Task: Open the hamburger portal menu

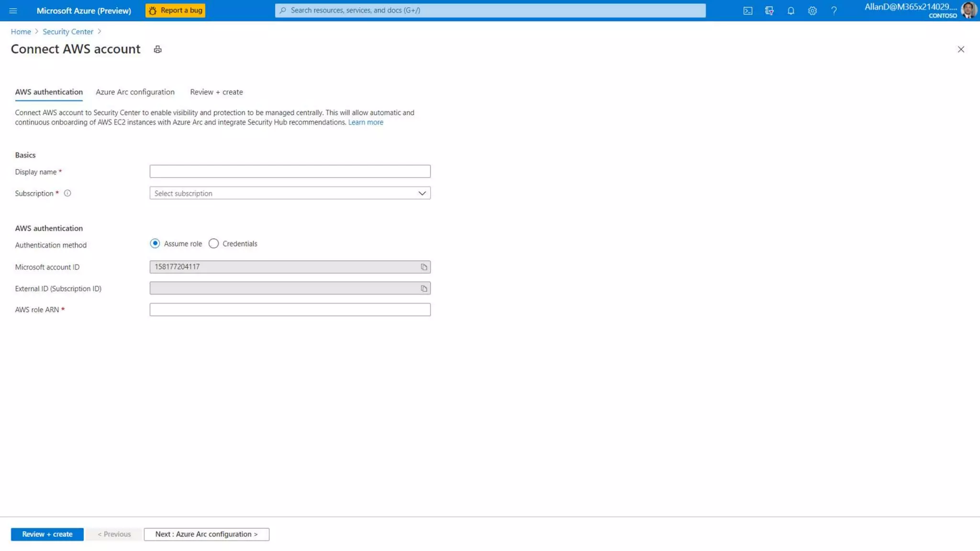Action: [x=13, y=11]
